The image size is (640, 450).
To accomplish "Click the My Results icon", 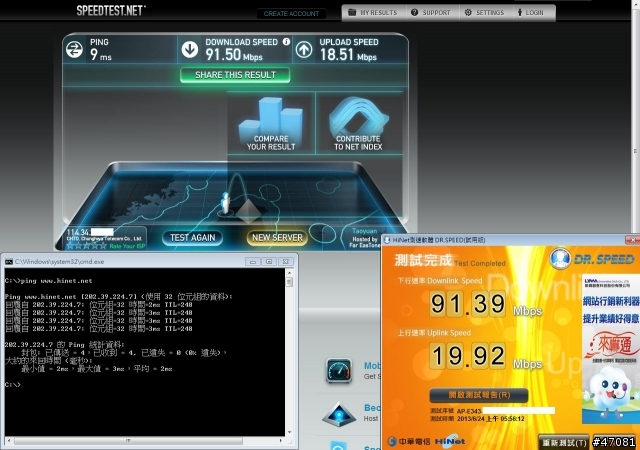I will point(352,12).
